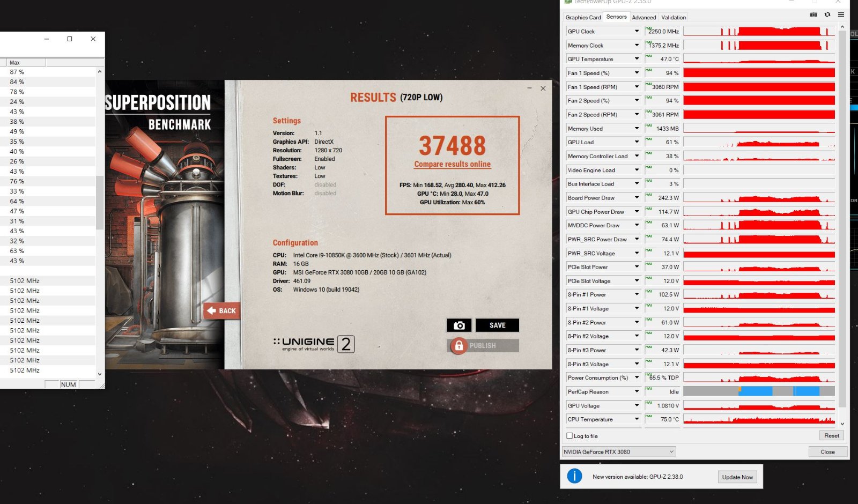Click MAX indicator on GPU Clock reading
Viewport: 858px width, 504px height.
point(649,28)
